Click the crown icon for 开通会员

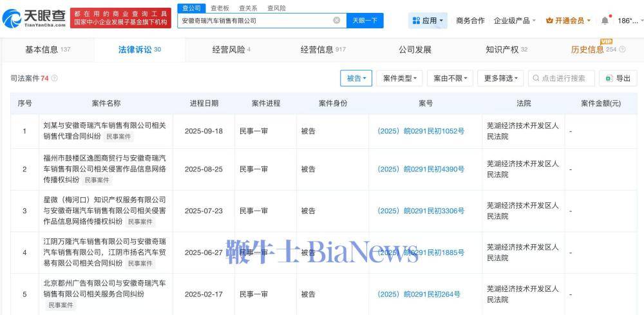(x=549, y=21)
